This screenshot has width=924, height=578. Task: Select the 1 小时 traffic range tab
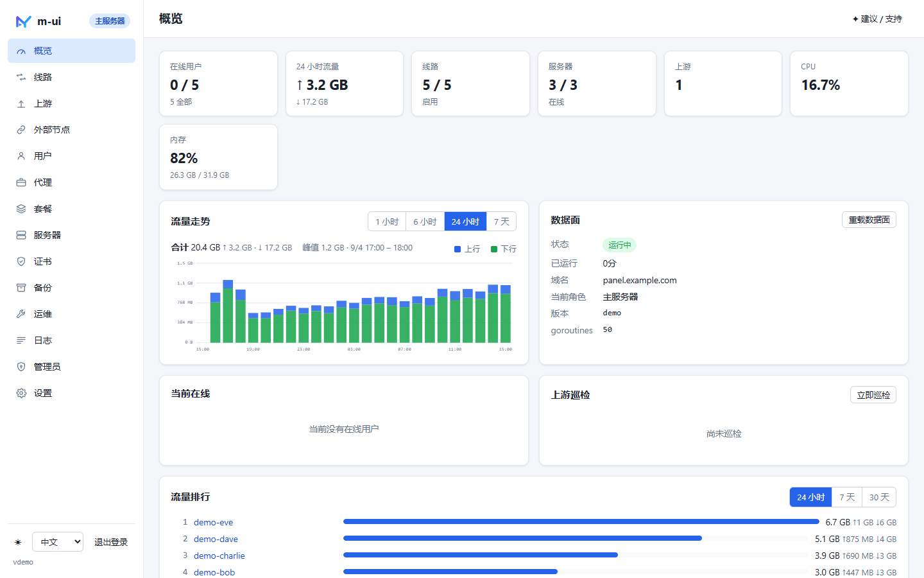(387, 222)
